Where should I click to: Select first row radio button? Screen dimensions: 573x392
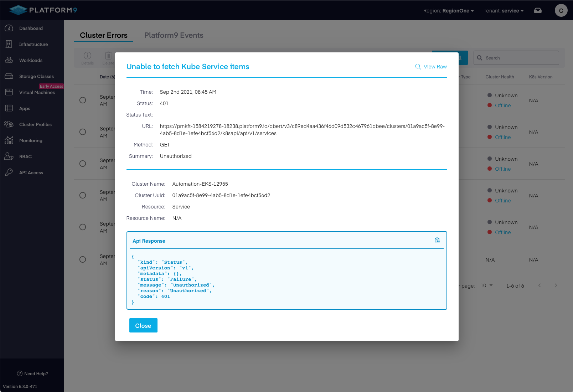pos(83,100)
